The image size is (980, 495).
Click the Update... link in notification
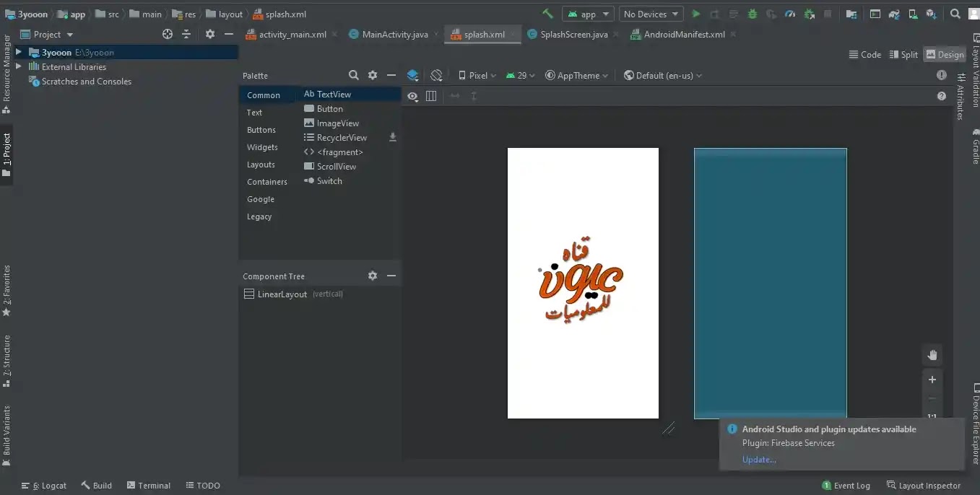pyautogui.click(x=759, y=459)
